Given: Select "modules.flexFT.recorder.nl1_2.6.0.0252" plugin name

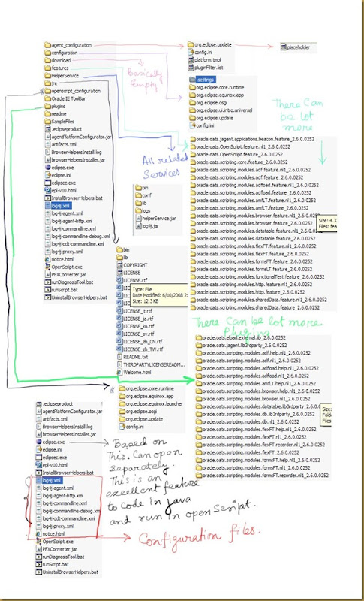Looking at the screenshot, I should pos(263,445).
